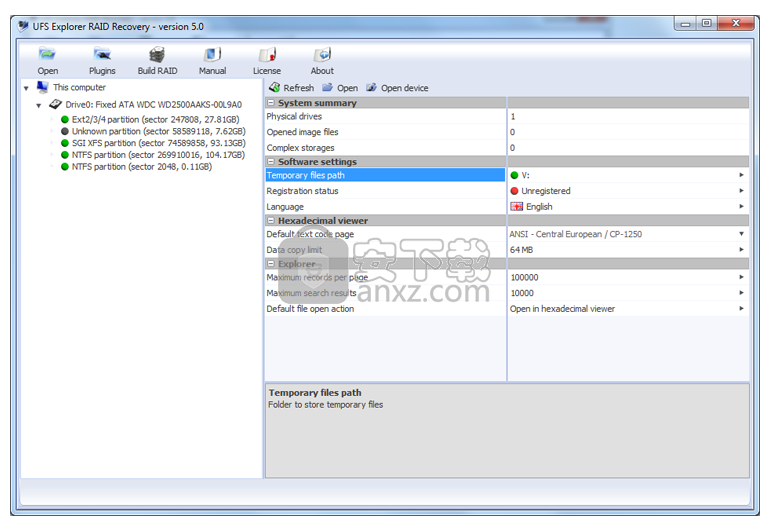The width and height of the screenshot is (772, 531).
Task: Collapse the This computer tree node
Action: coord(26,89)
